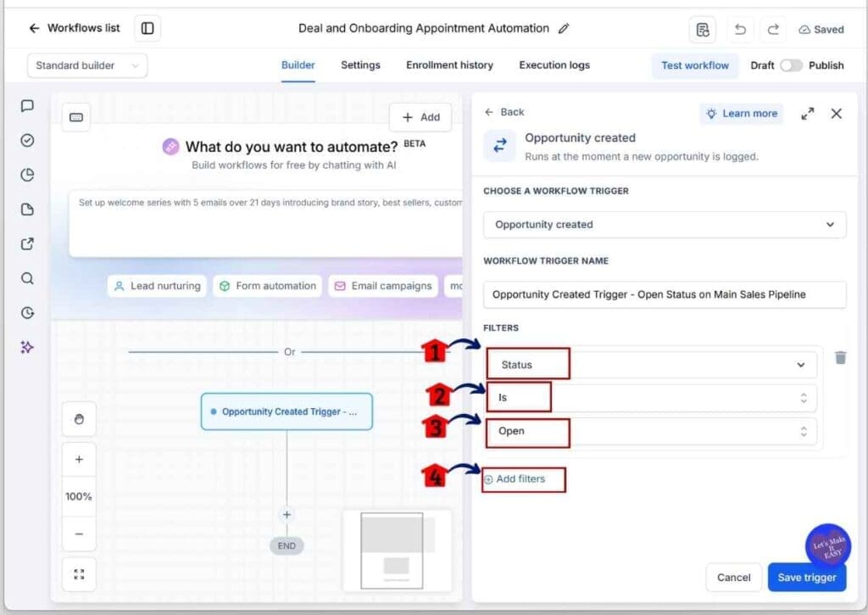Image resolution: width=868 pixels, height=615 pixels.
Task: Click the Opportunity created swap arrows icon
Action: point(500,146)
